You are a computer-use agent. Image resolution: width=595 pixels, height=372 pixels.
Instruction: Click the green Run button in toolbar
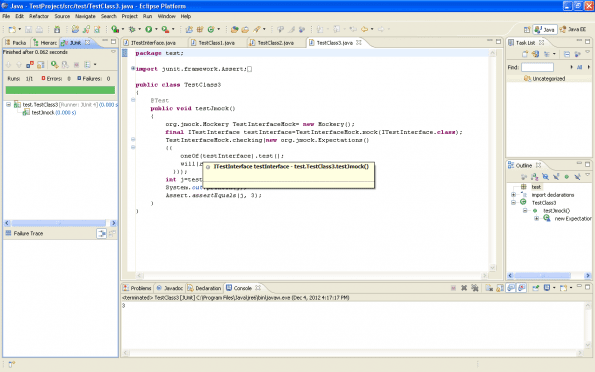point(149,29)
